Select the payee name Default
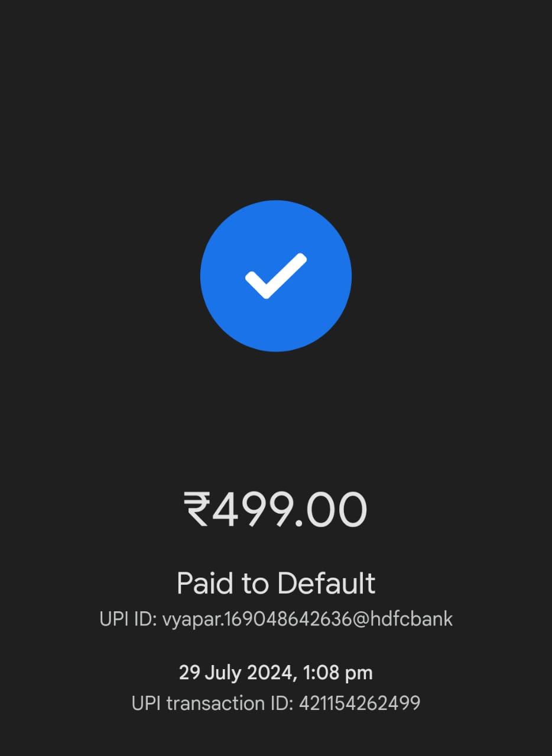Viewport: 552px width, 756px height. point(327,584)
